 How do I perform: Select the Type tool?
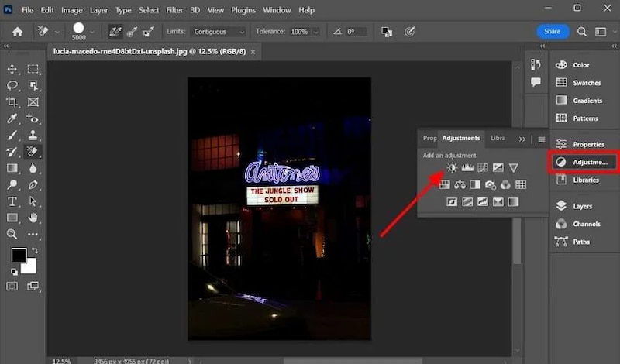pyautogui.click(x=12, y=201)
